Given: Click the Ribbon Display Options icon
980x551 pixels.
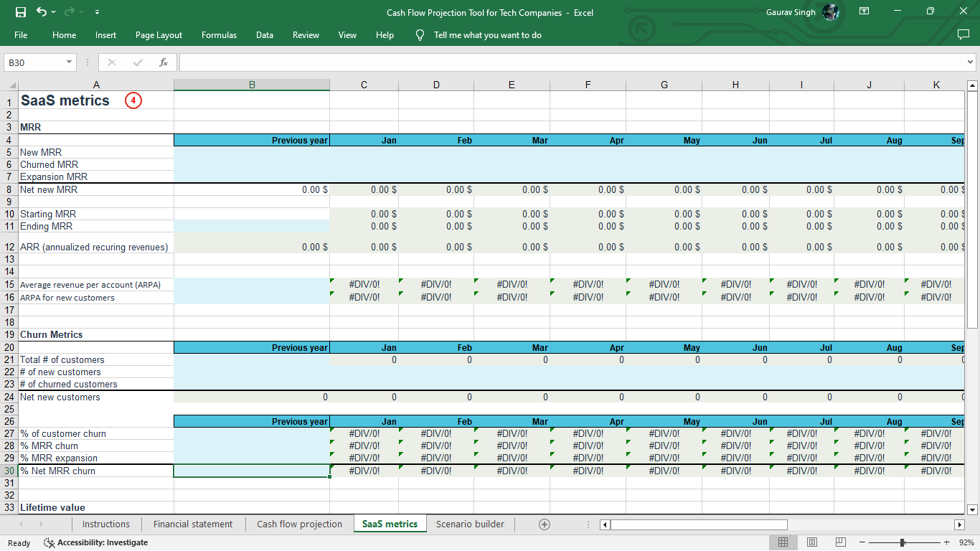Looking at the screenshot, I should tap(864, 12).
